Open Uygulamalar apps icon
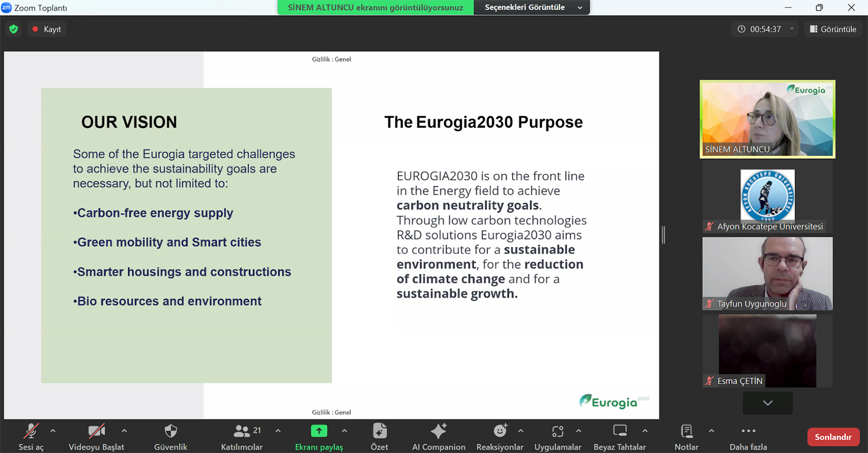 point(558,431)
